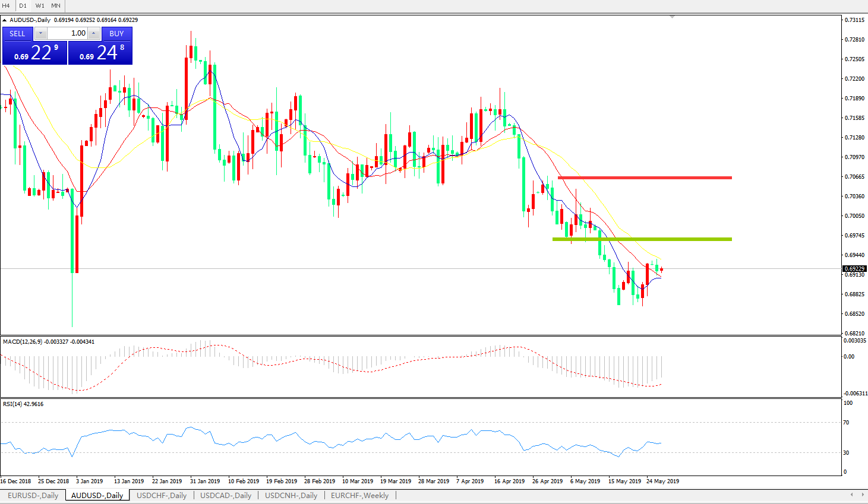The height and width of the screenshot is (504, 868).
Task: Click the 1.00 lot volume field
Action: point(67,34)
